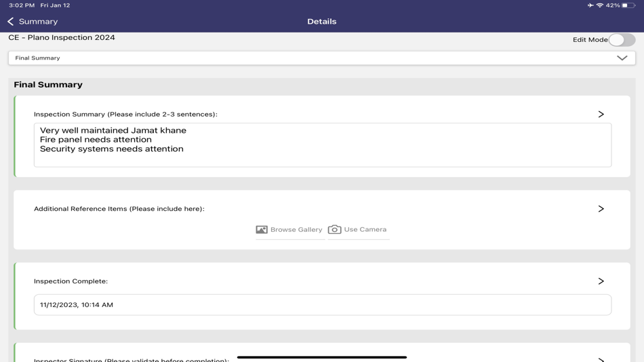The image size is (644, 362).
Task: Expand the Additional Reference Items chevron
Action: point(601,209)
